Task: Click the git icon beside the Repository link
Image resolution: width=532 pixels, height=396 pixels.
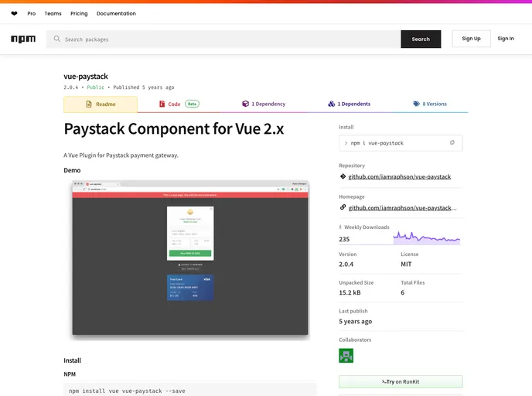Action: click(x=343, y=176)
